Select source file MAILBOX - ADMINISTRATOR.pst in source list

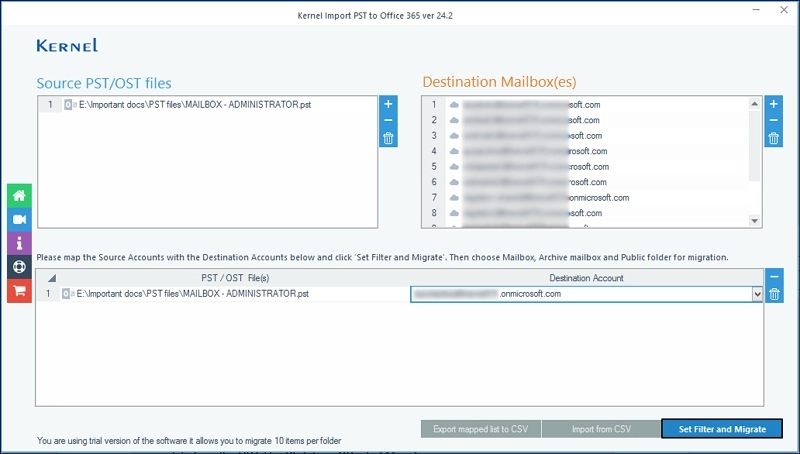(208, 105)
